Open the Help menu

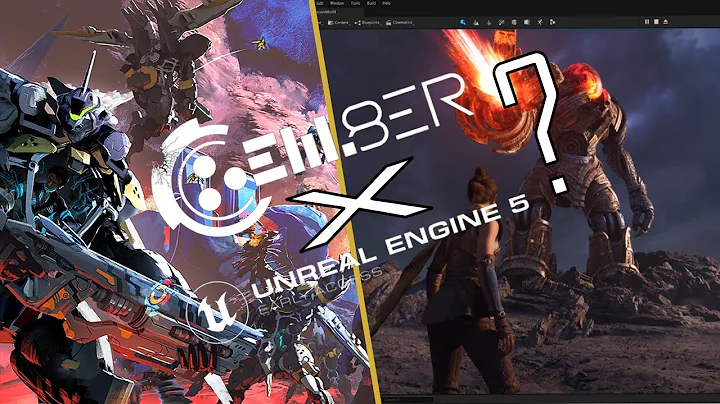tap(387, 3)
